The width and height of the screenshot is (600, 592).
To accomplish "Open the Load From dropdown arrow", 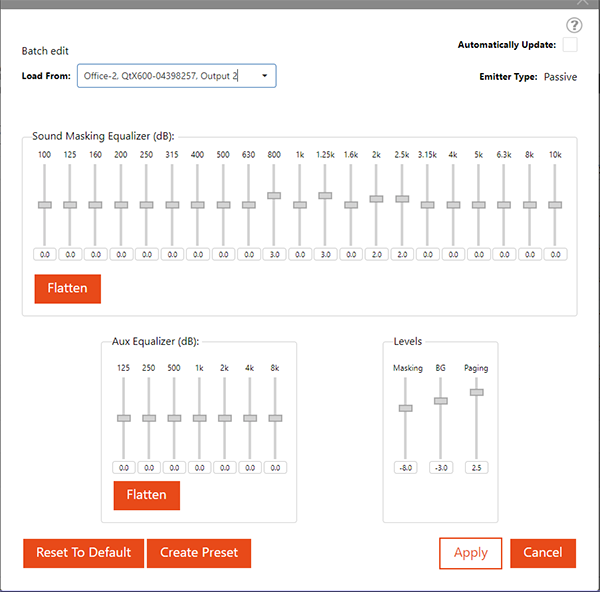I will [x=264, y=76].
